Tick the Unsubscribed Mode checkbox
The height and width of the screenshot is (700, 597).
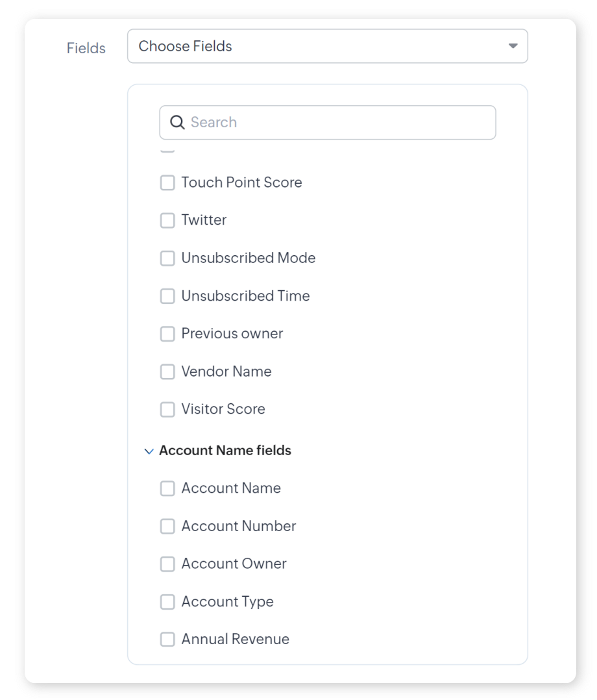167,258
